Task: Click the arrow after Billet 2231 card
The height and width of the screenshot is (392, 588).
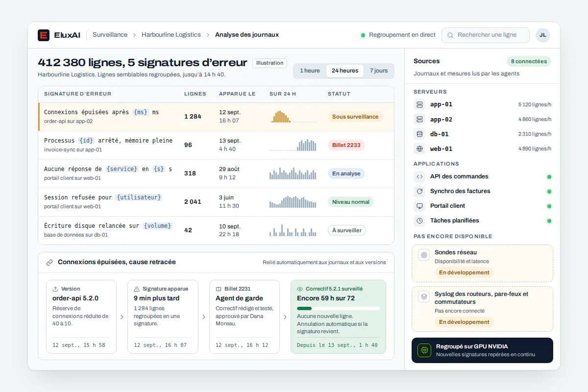Action: pyautogui.click(x=285, y=317)
